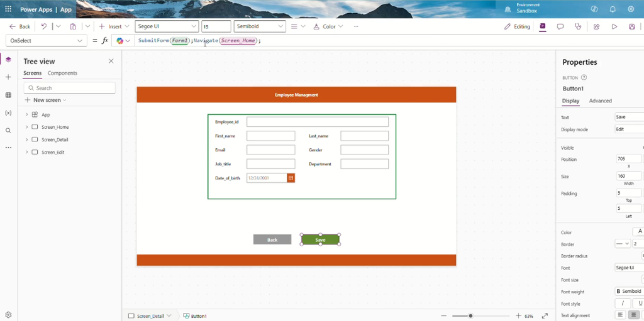644x321 pixels.
Task: Preview the app with play icon
Action: (x=614, y=26)
